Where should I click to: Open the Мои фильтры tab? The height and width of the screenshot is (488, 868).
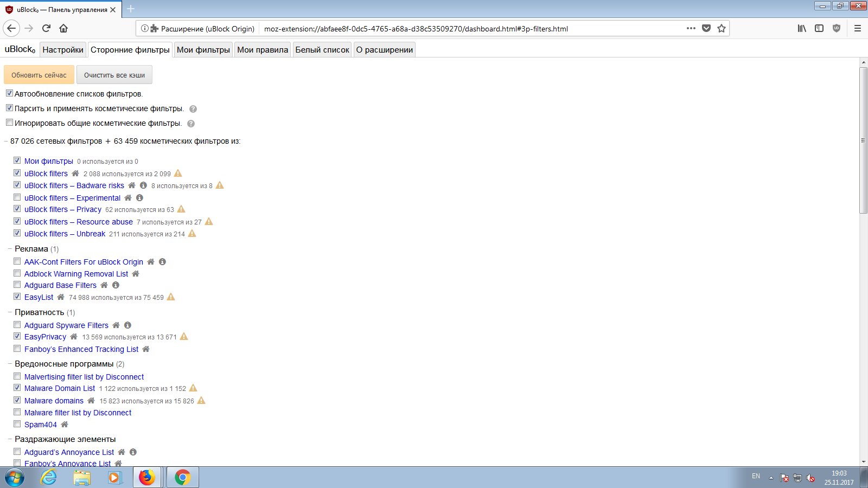coord(203,50)
